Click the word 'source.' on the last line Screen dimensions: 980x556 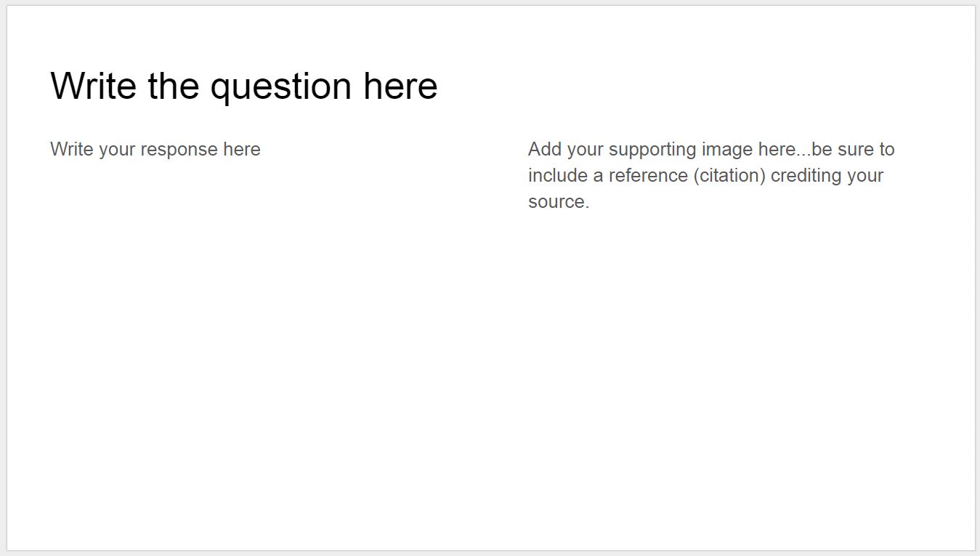click(559, 201)
